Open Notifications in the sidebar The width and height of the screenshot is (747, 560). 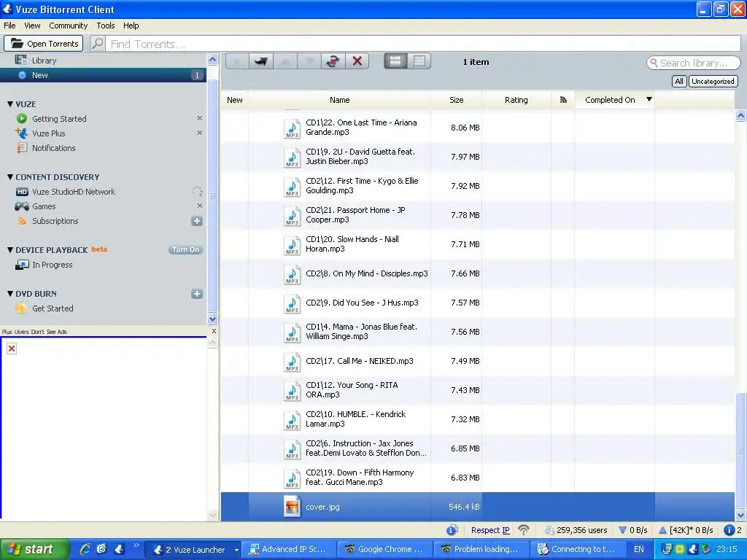53,148
